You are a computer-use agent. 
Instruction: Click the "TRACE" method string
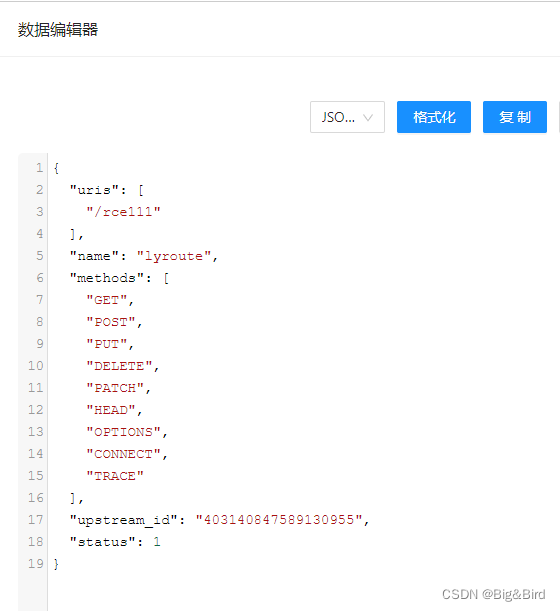[115, 476]
